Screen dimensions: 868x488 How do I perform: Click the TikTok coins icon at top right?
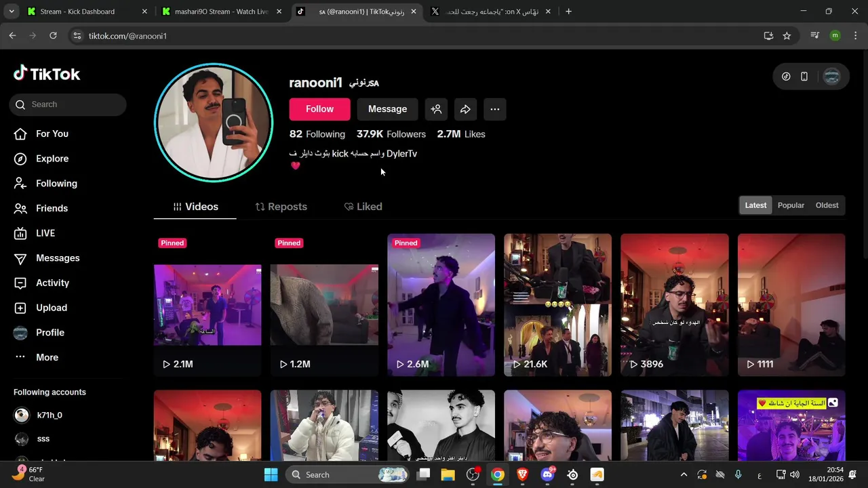[786, 77]
